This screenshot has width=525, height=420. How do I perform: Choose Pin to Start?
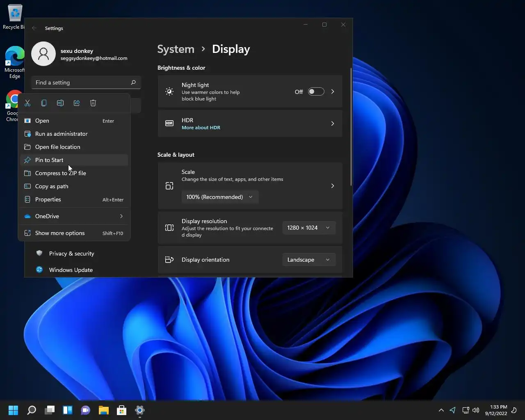tap(74, 160)
